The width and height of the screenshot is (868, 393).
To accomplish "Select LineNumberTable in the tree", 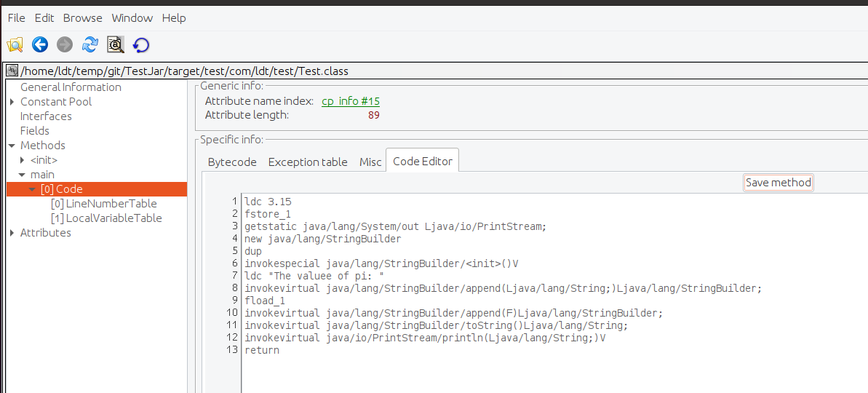I will click(111, 204).
